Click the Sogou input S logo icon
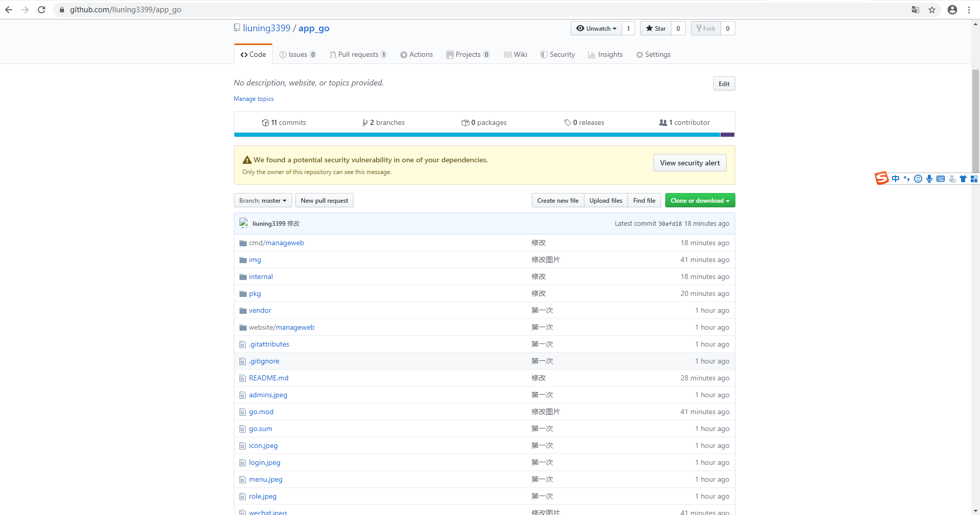This screenshot has width=980, height=515. pyautogui.click(x=882, y=178)
